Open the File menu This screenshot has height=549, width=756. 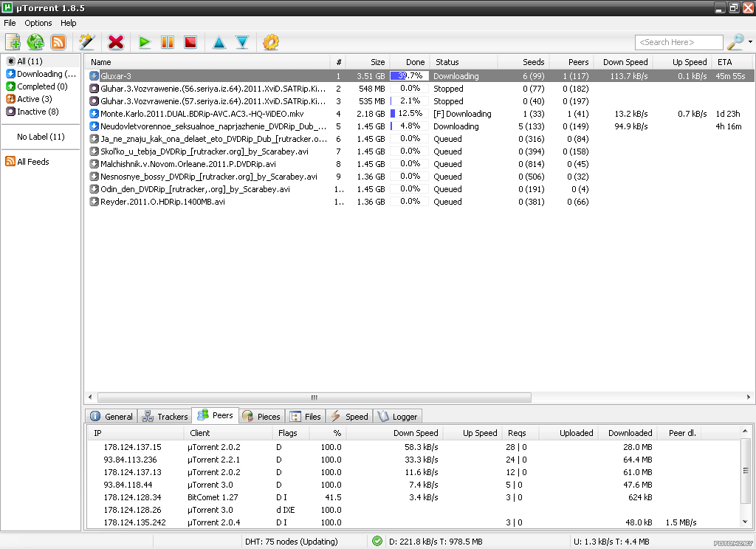[10, 23]
